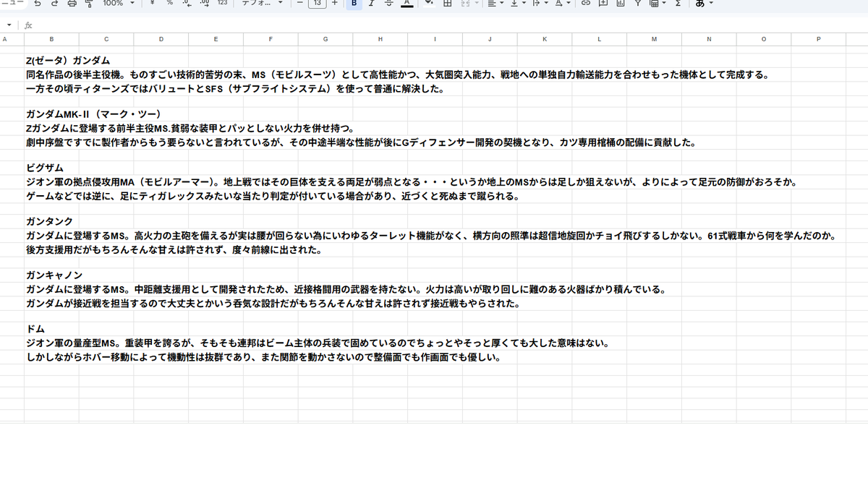This screenshot has height=488, width=868.
Task: Create a filter
Action: pos(638,4)
